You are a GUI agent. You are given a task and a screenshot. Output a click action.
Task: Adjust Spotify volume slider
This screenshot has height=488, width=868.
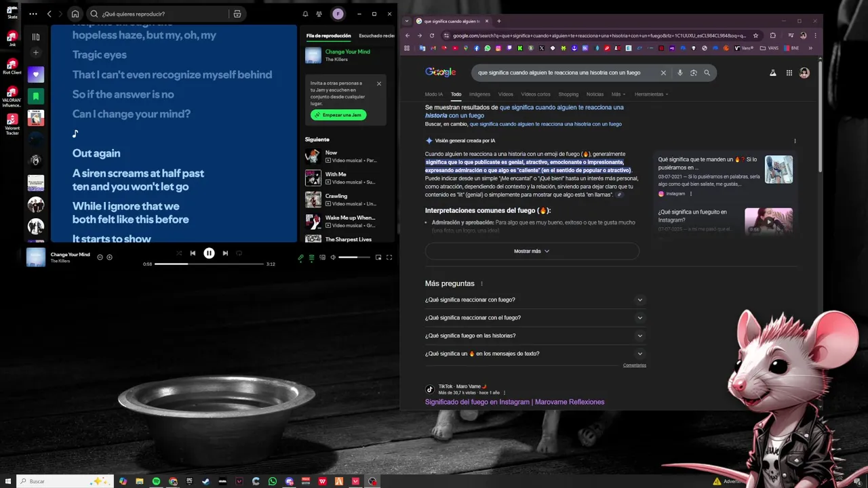[354, 258]
